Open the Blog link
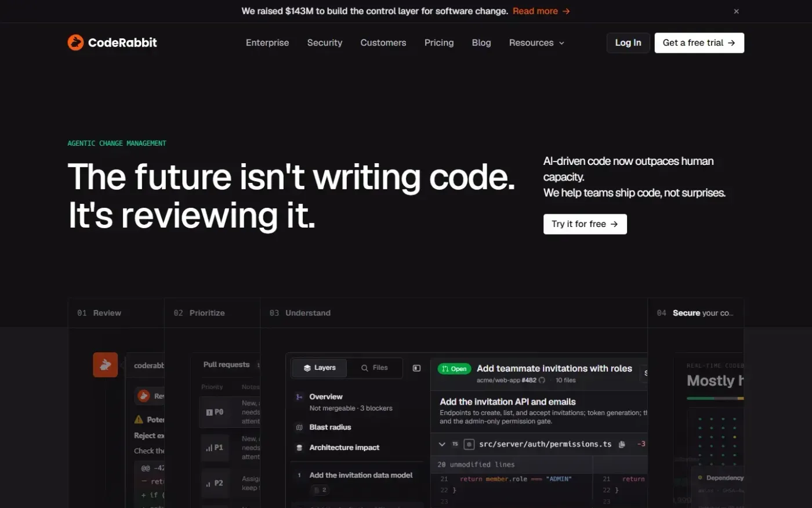The width and height of the screenshot is (812, 508). point(481,42)
